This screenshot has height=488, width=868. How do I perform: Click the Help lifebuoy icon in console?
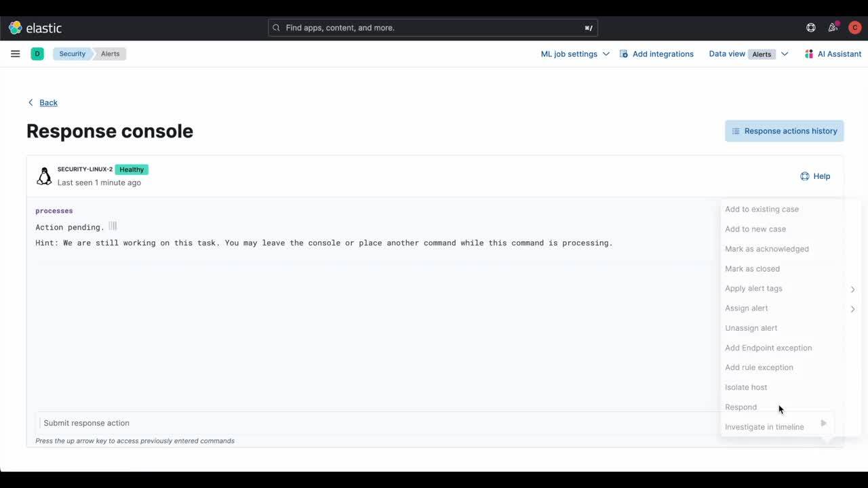pos(804,176)
